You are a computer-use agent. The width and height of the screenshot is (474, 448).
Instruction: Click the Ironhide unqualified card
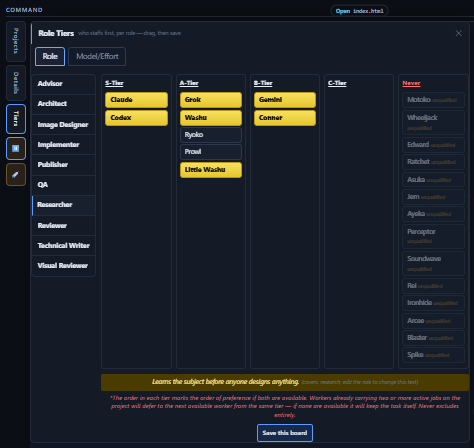point(433,303)
